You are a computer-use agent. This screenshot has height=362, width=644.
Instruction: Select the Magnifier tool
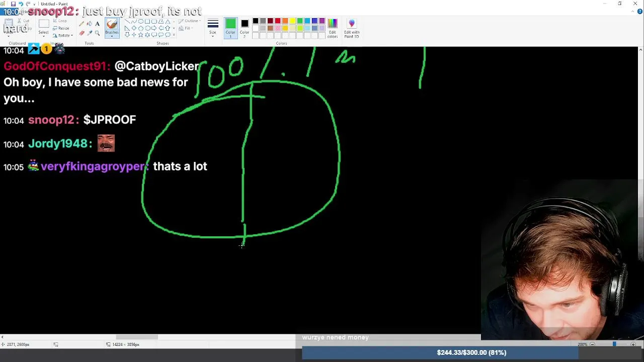point(98,33)
